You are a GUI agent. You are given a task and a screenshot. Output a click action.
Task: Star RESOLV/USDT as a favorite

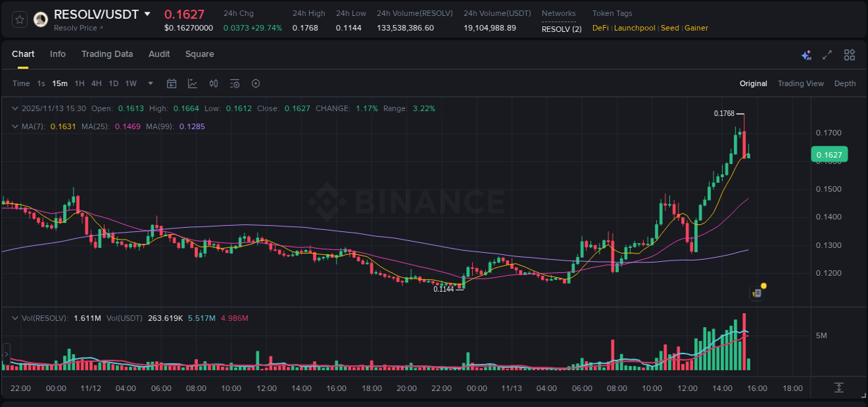pos(19,19)
